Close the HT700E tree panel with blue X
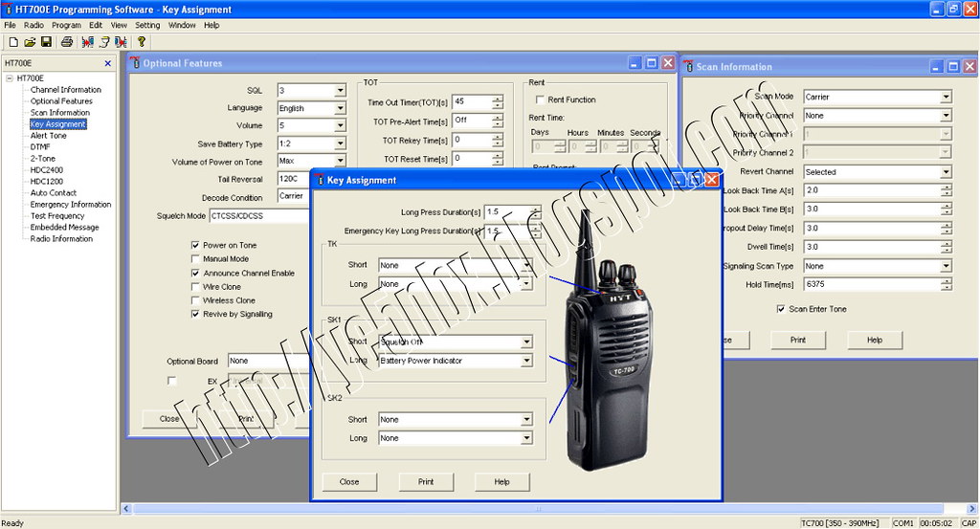Screen dimensions: 980x529 tap(107, 63)
